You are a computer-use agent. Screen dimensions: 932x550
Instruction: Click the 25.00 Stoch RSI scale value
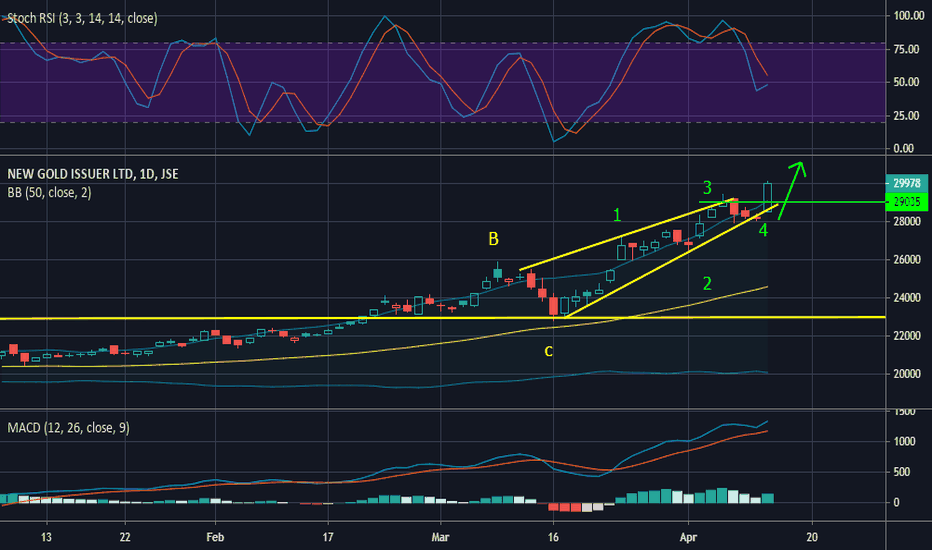click(x=906, y=115)
